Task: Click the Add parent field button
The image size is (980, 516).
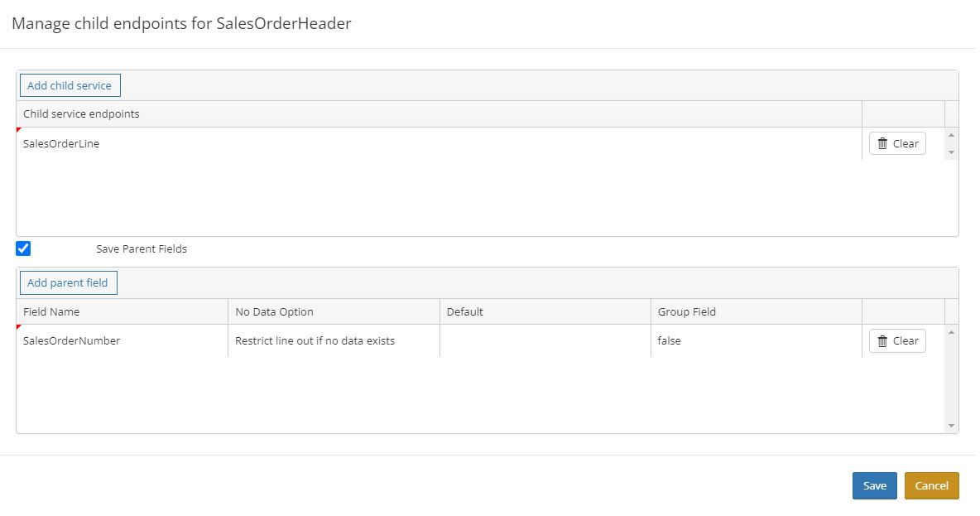Action: pyautogui.click(x=68, y=282)
